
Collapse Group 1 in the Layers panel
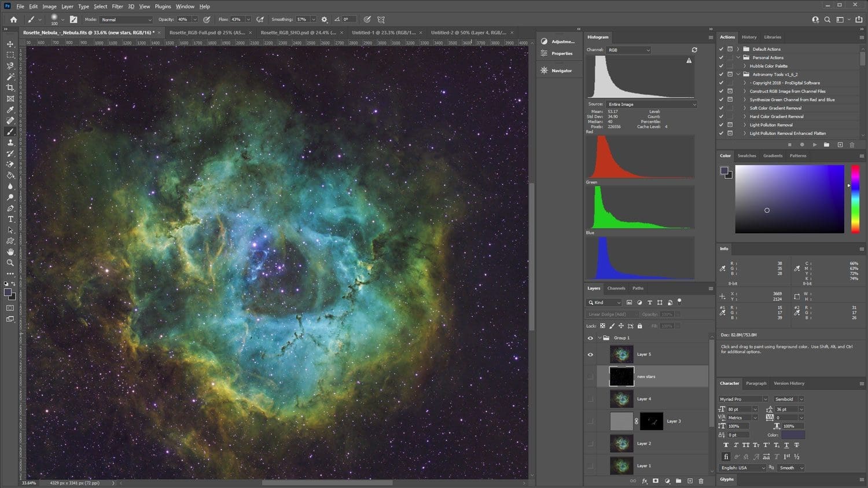coord(599,338)
